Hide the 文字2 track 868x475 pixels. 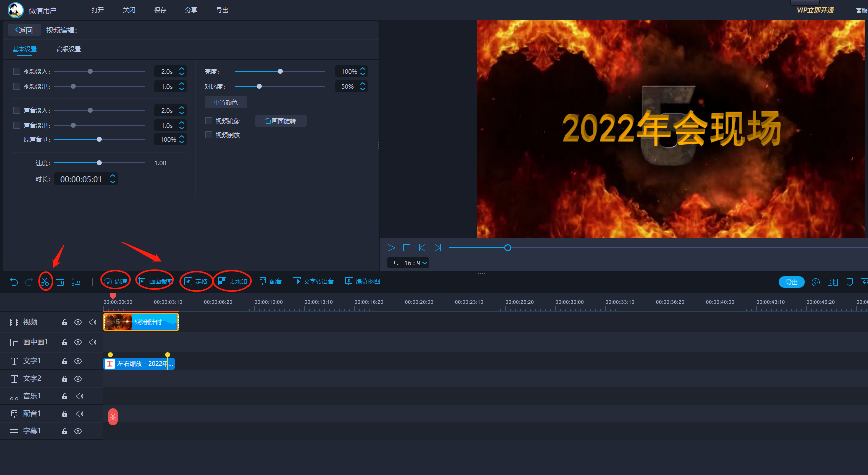tap(78, 379)
